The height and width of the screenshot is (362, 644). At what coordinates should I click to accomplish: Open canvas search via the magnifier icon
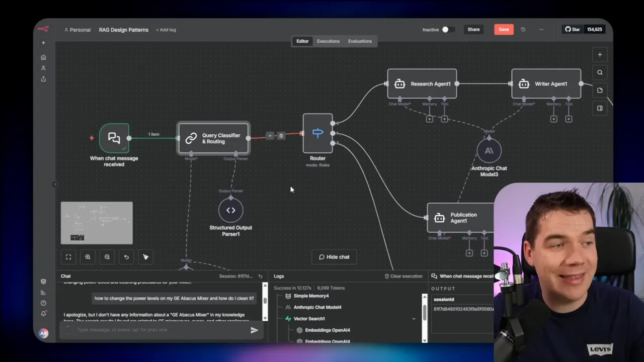pos(600,72)
